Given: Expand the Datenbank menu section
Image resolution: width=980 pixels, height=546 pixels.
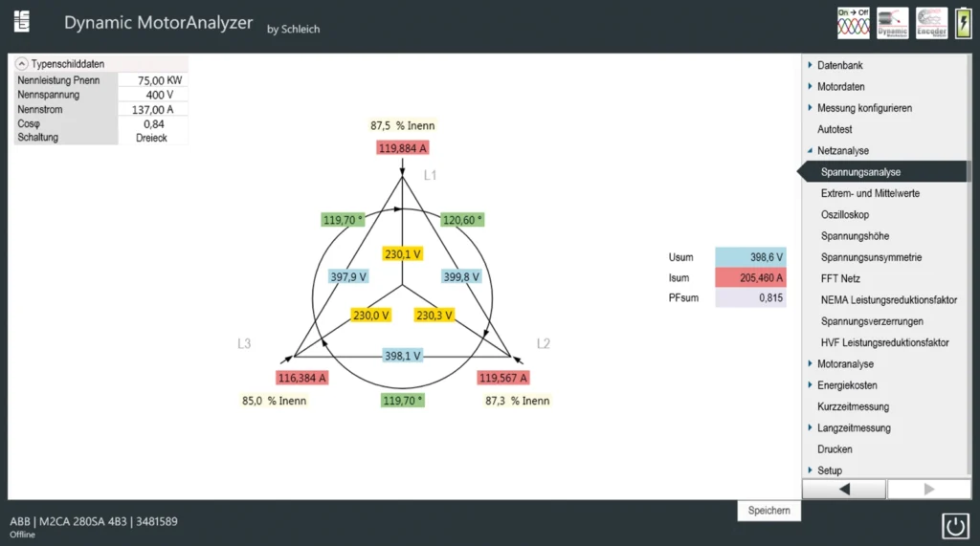Looking at the screenshot, I should pyautogui.click(x=839, y=66).
